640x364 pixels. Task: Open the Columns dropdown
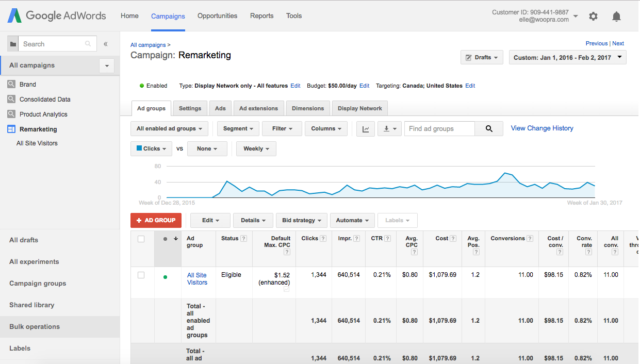point(326,129)
